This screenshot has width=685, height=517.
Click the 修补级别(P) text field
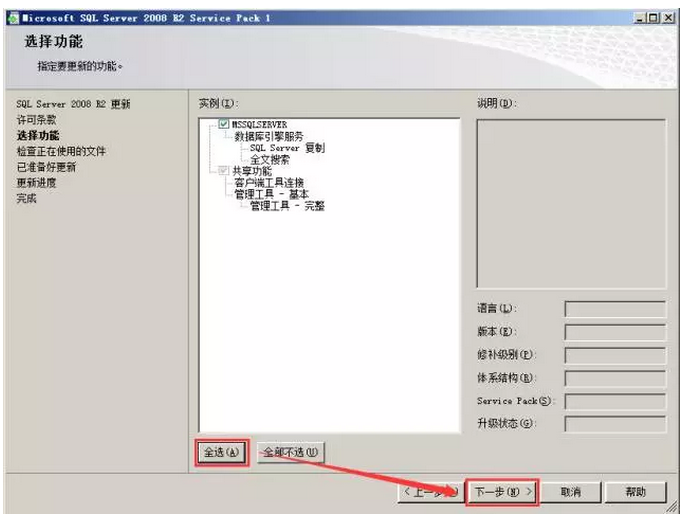click(x=615, y=355)
